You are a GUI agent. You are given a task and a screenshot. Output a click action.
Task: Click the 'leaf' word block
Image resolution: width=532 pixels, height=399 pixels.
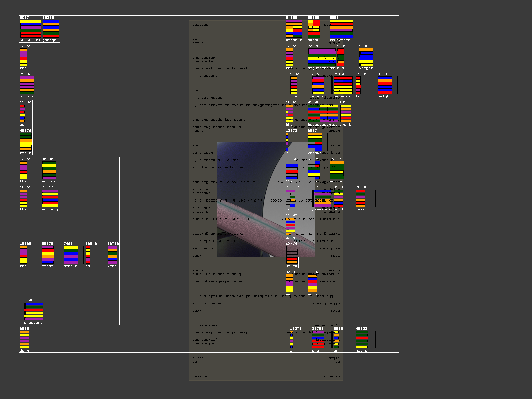coord(361,199)
